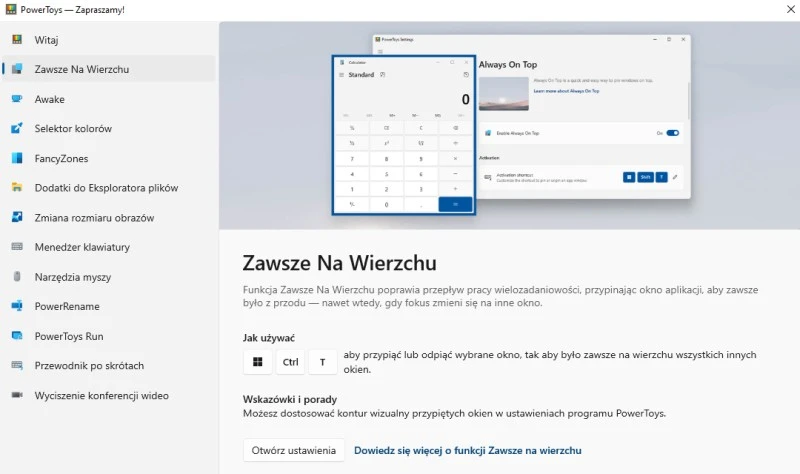The height and width of the screenshot is (474, 800).
Task: Click the Jak używać label
Action: [x=269, y=338]
